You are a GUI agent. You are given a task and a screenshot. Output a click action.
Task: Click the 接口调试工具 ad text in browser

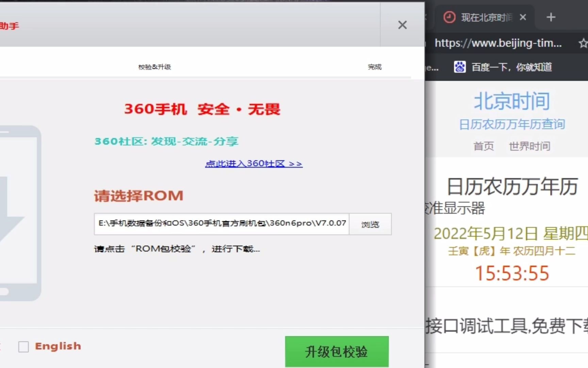(x=506, y=326)
